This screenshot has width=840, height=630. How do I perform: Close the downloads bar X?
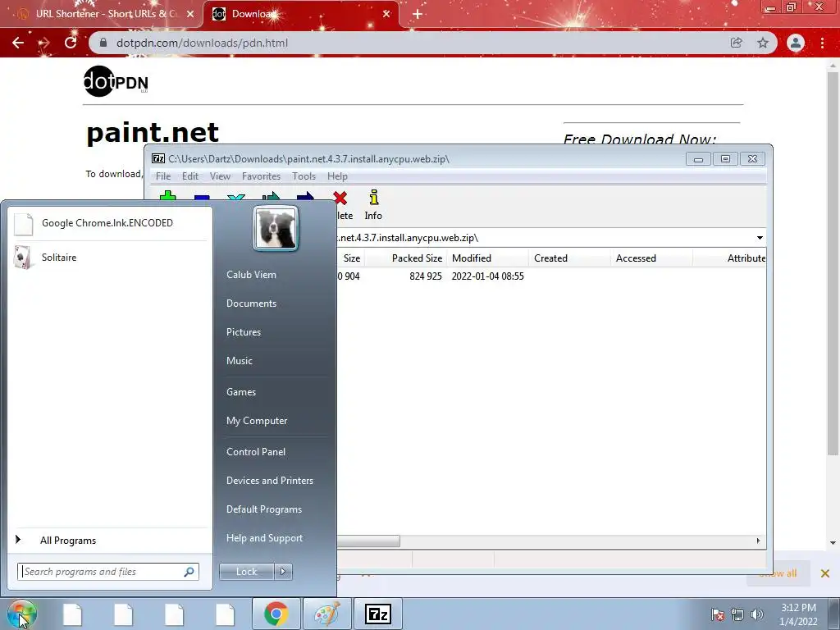coord(825,573)
